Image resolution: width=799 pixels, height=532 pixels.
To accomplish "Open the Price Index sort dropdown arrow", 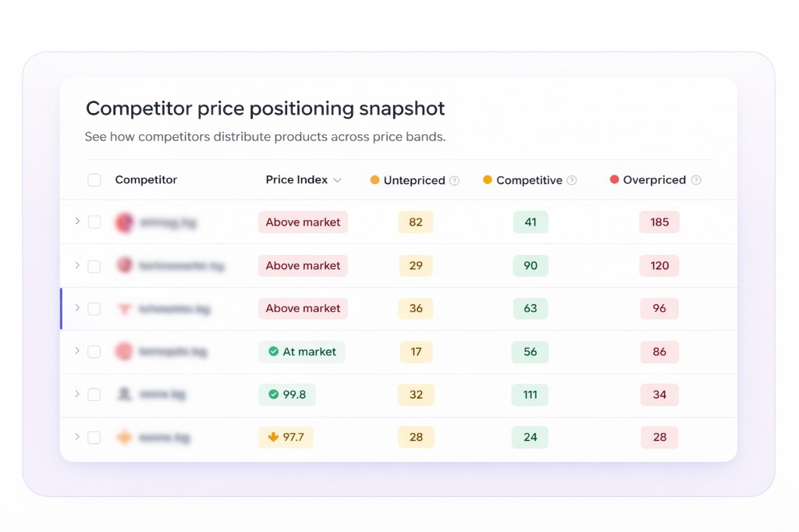I will pyautogui.click(x=337, y=180).
